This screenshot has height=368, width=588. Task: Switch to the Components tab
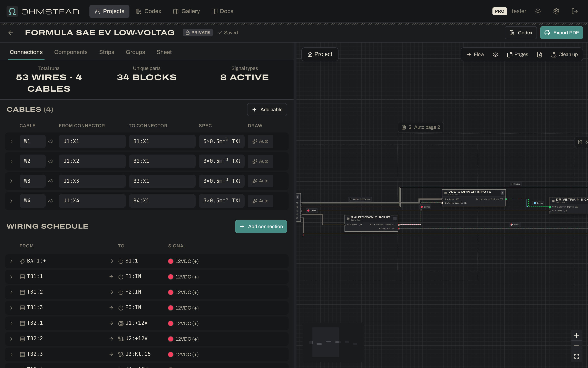(x=71, y=52)
